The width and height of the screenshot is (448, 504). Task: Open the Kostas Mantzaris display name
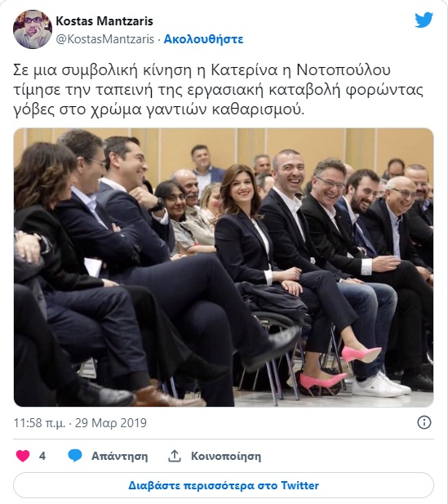pyautogui.click(x=104, y=21)
